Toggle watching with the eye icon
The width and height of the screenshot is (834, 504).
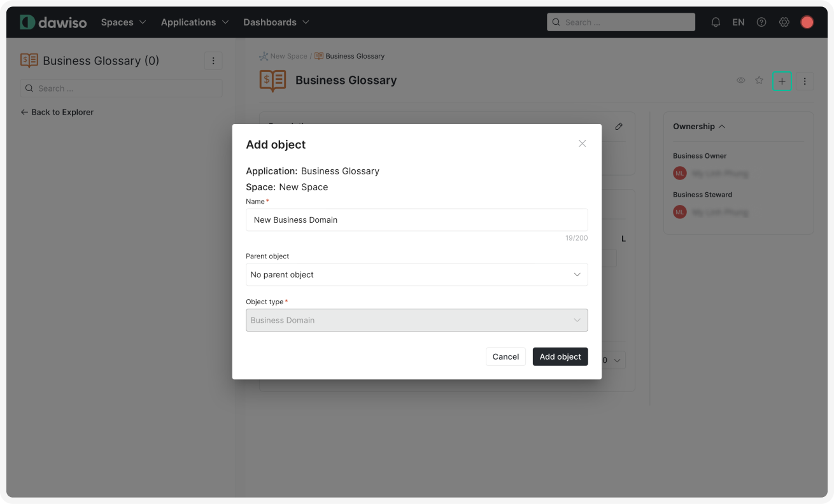pyautogui.click(x=740, y=80)
